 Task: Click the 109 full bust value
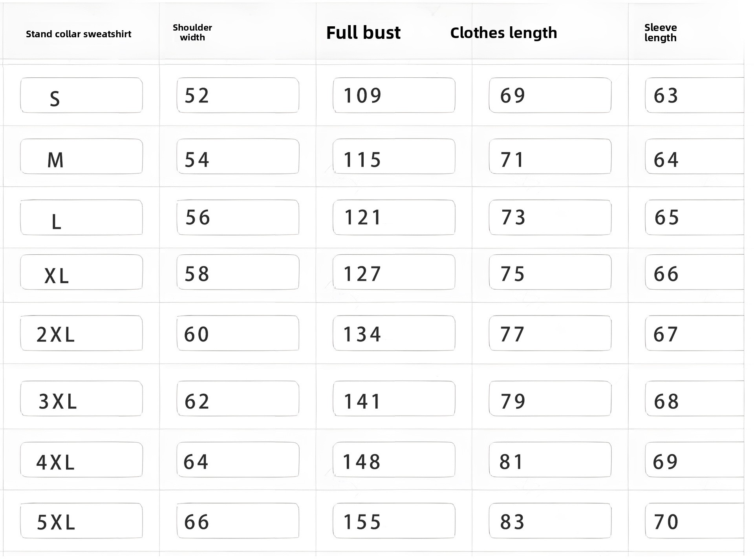pos(394,95)
